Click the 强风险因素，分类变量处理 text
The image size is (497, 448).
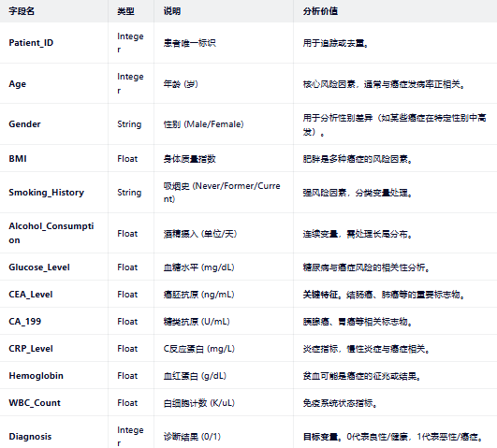point(358,193)
